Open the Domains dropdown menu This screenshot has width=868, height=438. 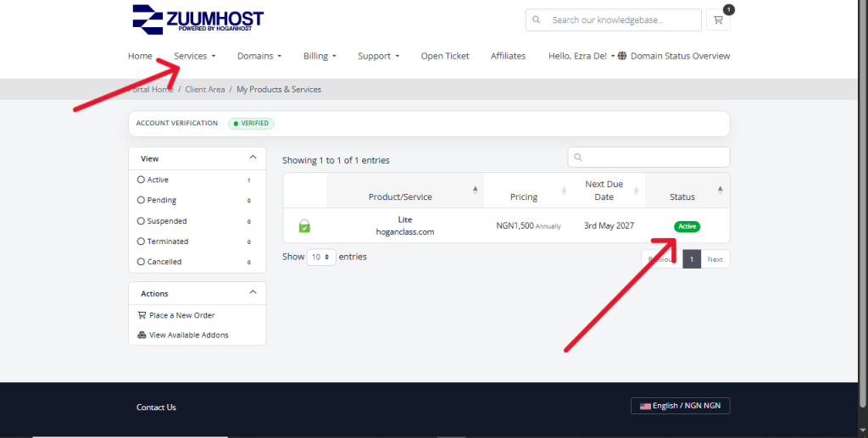point(259,56)
